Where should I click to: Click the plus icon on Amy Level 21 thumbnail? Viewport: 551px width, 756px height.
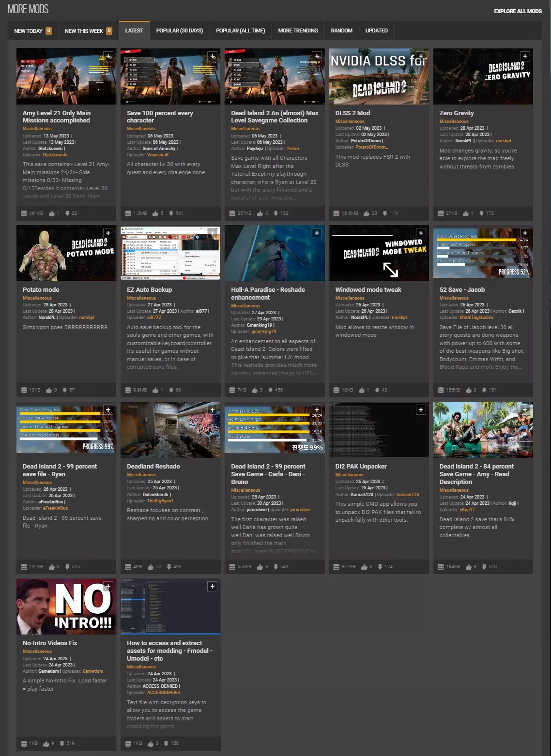click(108, 57)
